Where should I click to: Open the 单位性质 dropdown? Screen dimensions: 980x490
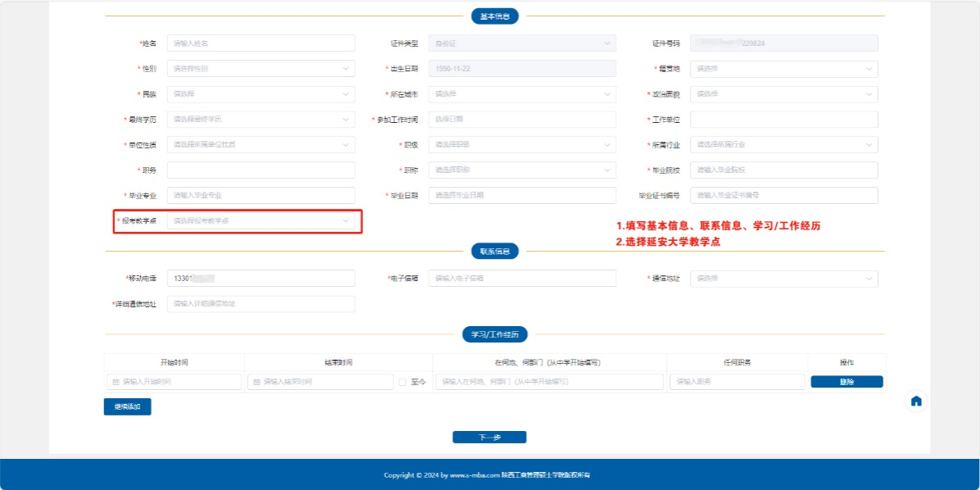click(x=261, y=145)
